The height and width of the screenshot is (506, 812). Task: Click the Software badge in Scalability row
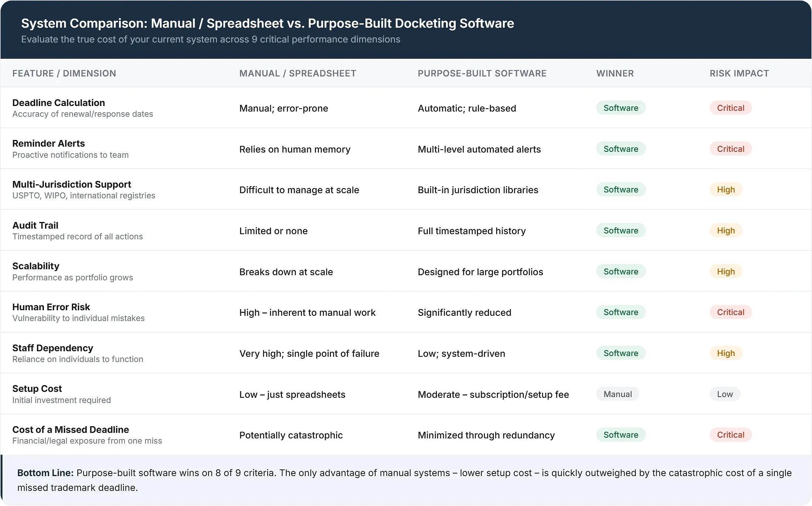tap(621, 271)
